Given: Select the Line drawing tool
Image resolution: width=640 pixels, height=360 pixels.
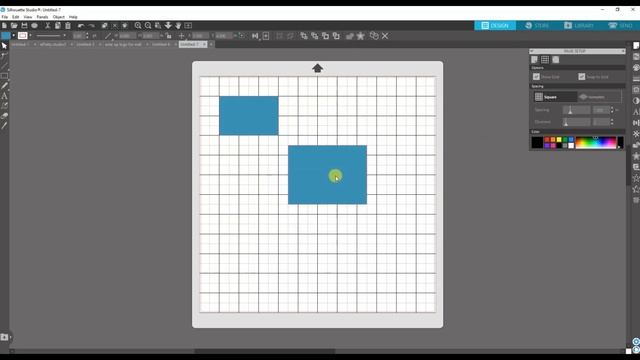Looking at the screenshot, I should (4, 66).
